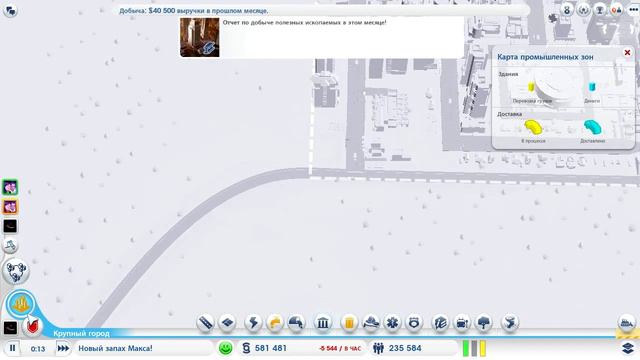Open the Sewage menu

coord(296,323)
